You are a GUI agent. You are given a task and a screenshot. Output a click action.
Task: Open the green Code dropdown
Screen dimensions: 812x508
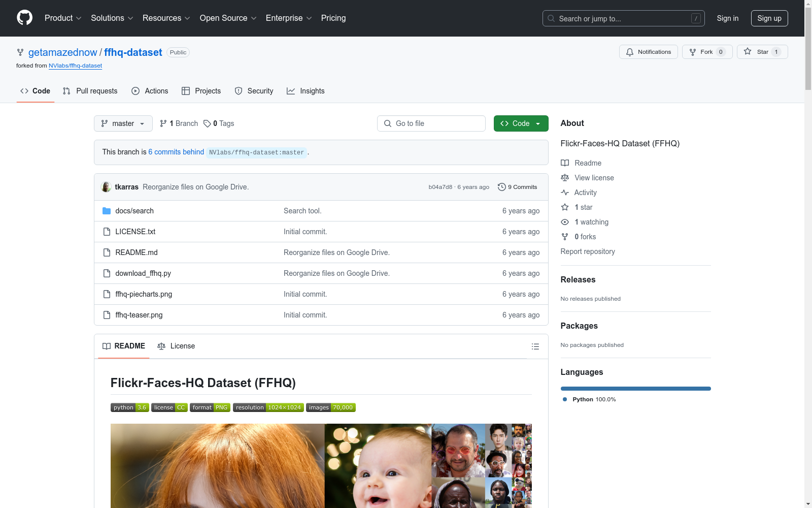coord(521,123)
